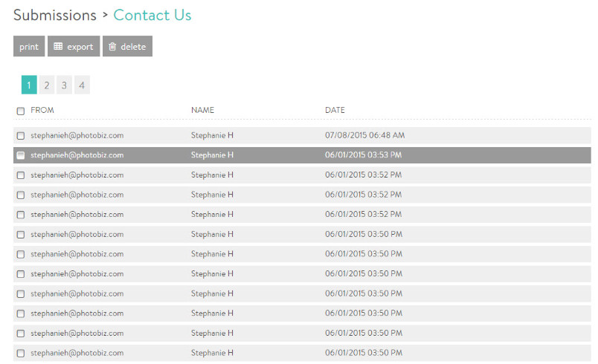The width and height of the screenshot is (598, 364).
Task: Toggle checkbox on highlighted 03:53 PM row
Action: click(21, 155)
